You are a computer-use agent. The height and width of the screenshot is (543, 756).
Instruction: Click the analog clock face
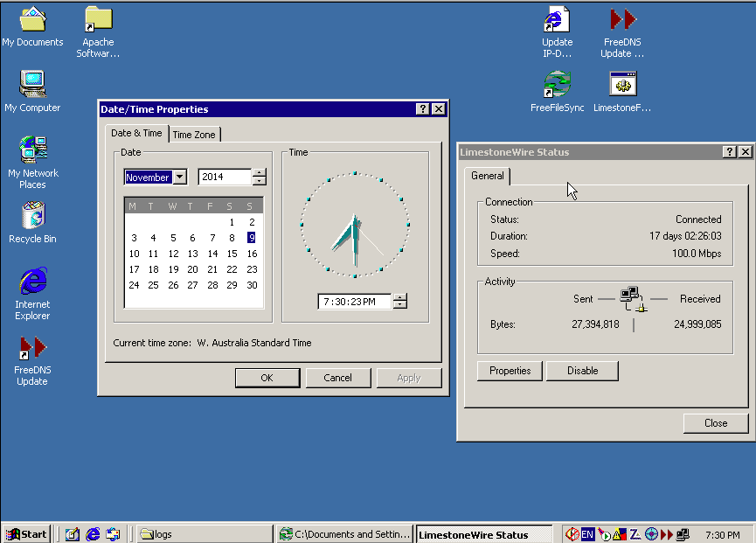(x=355, y=225)
